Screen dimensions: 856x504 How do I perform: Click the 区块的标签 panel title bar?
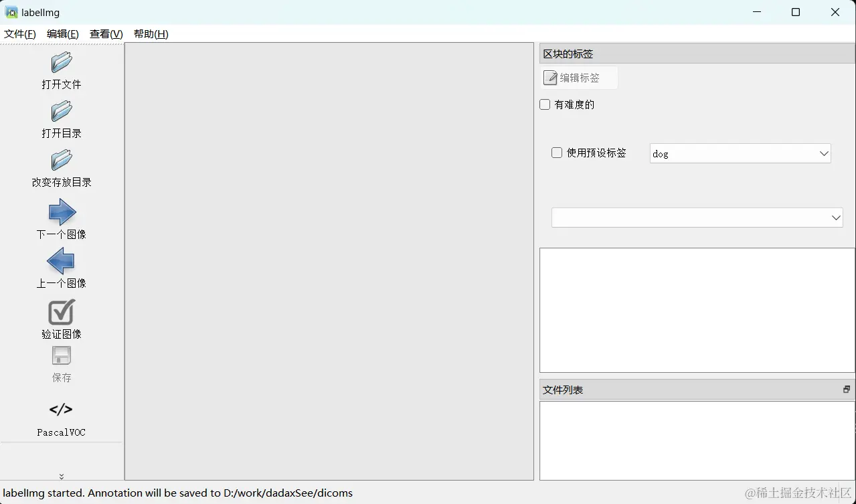point(697,54)
